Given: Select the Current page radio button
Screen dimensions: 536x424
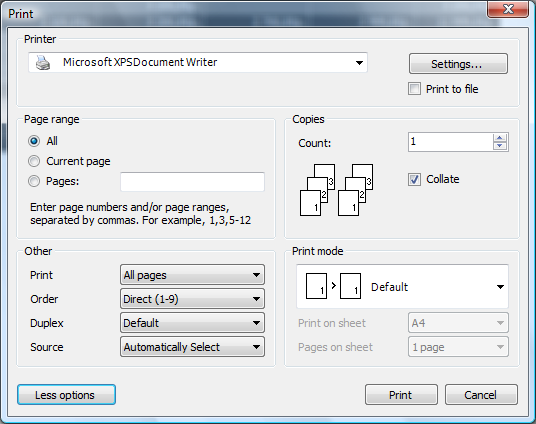Looking at the screenshot, I should pyautogui.click(x=34, y=161).
